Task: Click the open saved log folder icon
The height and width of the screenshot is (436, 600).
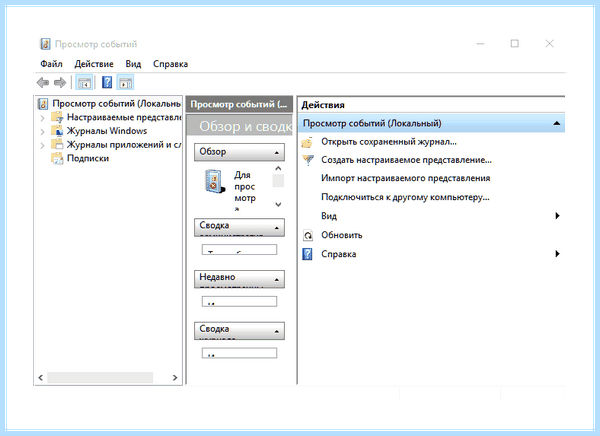Action: pos(307,142)
